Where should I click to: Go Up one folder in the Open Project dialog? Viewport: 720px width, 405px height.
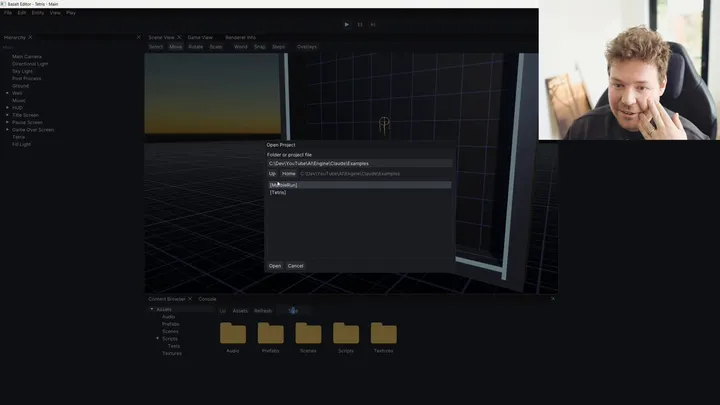272,174
